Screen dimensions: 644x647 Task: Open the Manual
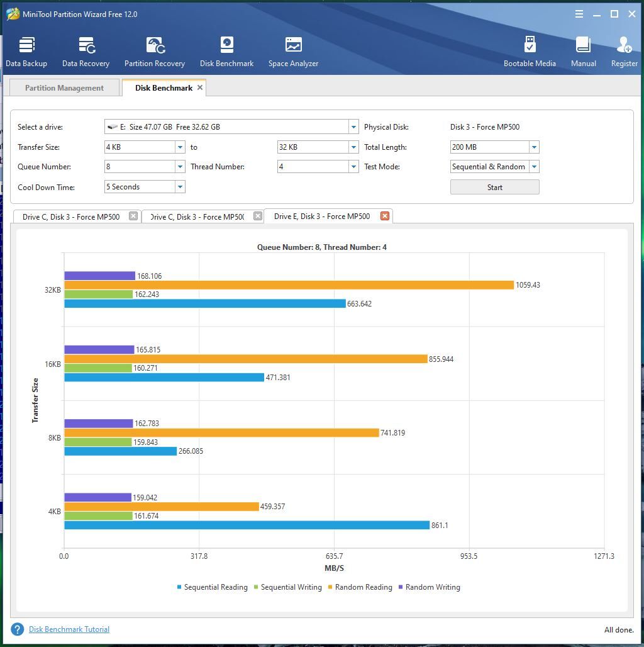[584, 52]
